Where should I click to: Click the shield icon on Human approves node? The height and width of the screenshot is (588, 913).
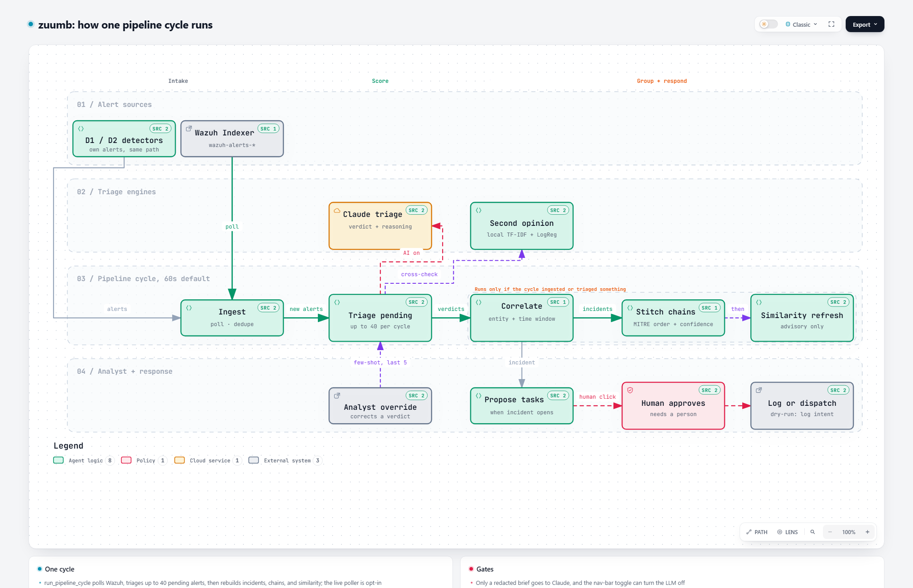(x=630, y=390)
